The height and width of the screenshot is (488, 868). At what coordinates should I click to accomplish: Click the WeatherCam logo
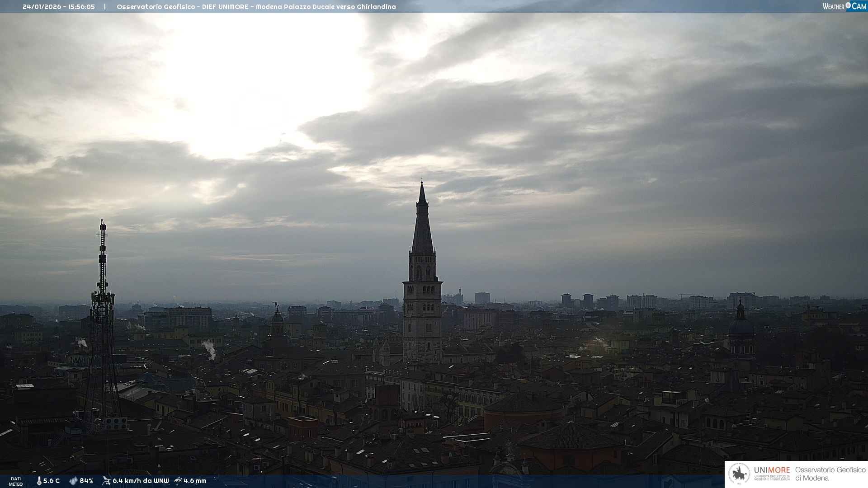(x=844, y=6)
